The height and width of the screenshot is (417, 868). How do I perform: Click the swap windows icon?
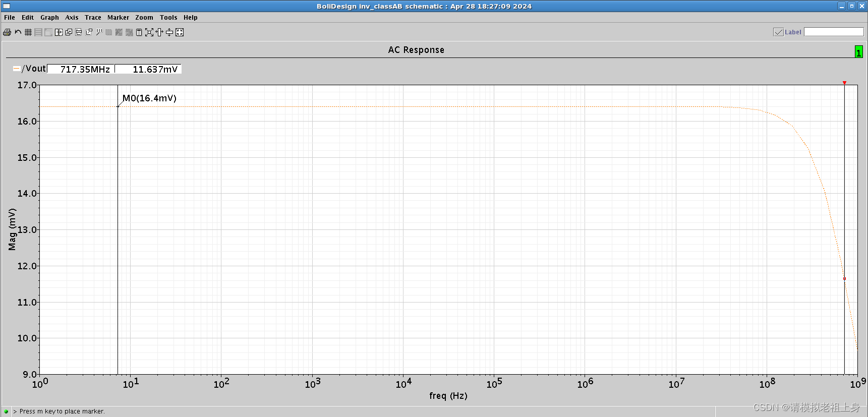89,32
